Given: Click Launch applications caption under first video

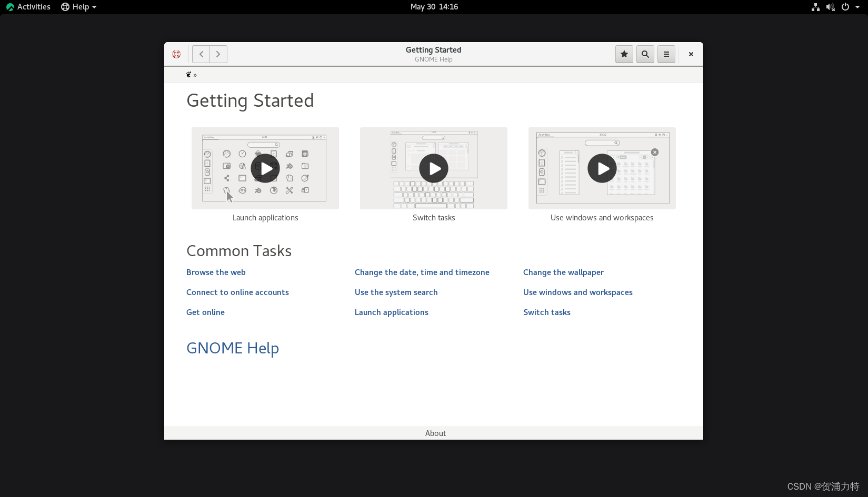Looking at the screenshot, I should tap(265, 218).
